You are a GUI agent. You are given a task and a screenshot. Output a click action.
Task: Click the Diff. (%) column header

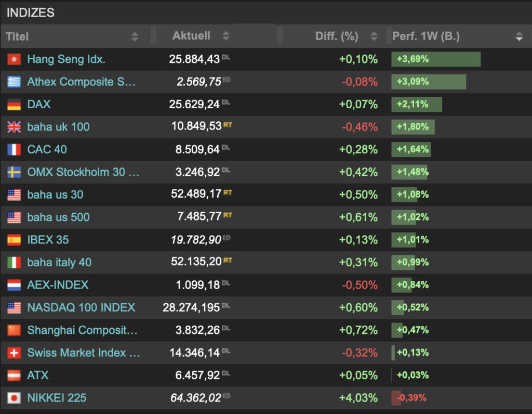(x=337, y=36)
